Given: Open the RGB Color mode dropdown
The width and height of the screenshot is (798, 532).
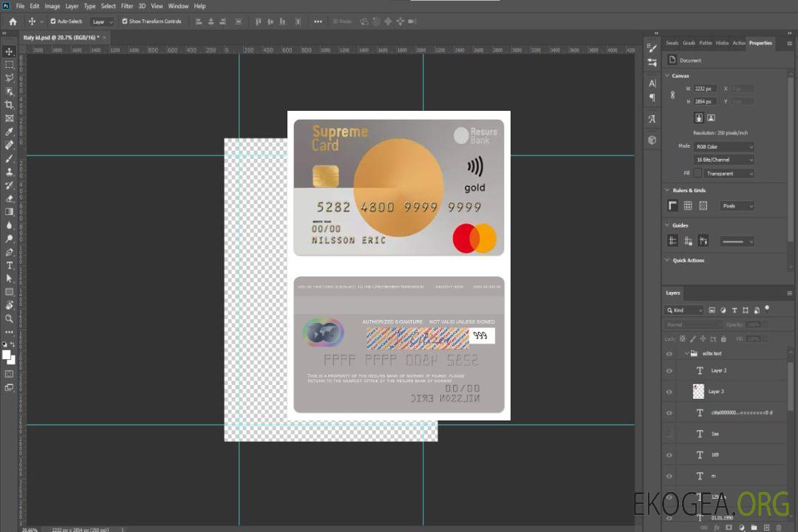Looking at the screenshot, I should tap(723, 146).
